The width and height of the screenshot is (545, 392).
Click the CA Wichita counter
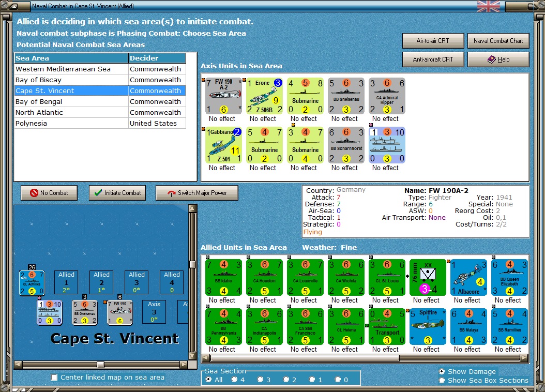(x=346, y=277)
